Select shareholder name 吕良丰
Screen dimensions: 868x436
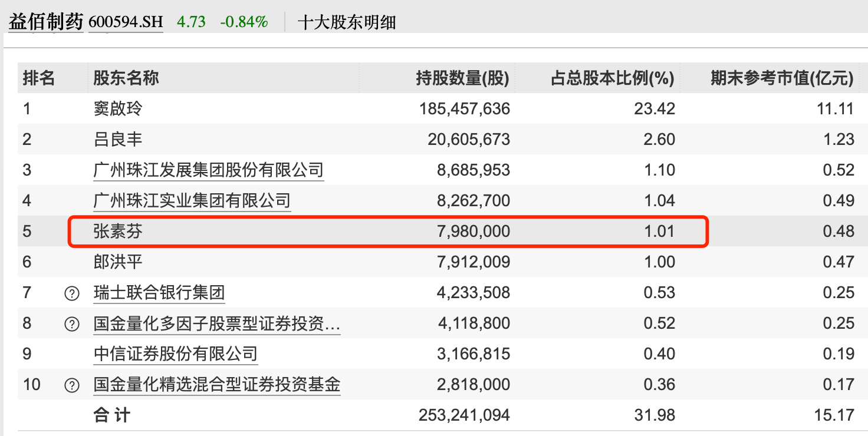click(x=118, y=139)
